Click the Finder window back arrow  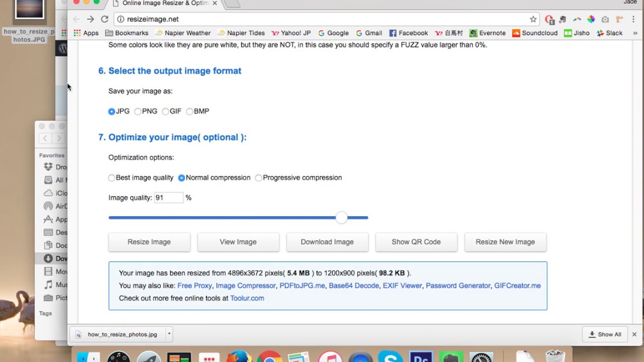[x=45, y=138]
